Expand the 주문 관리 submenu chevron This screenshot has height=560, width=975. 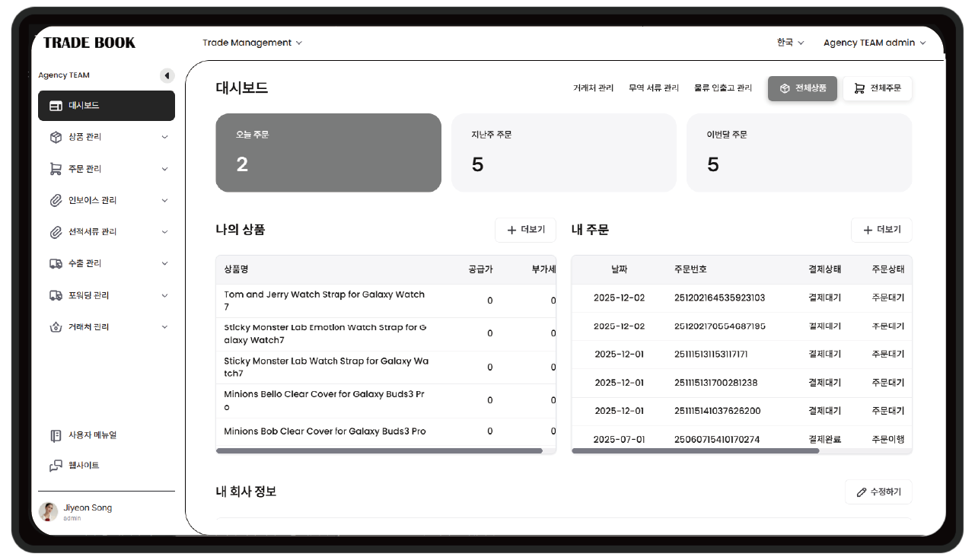[x=165, y=169]
